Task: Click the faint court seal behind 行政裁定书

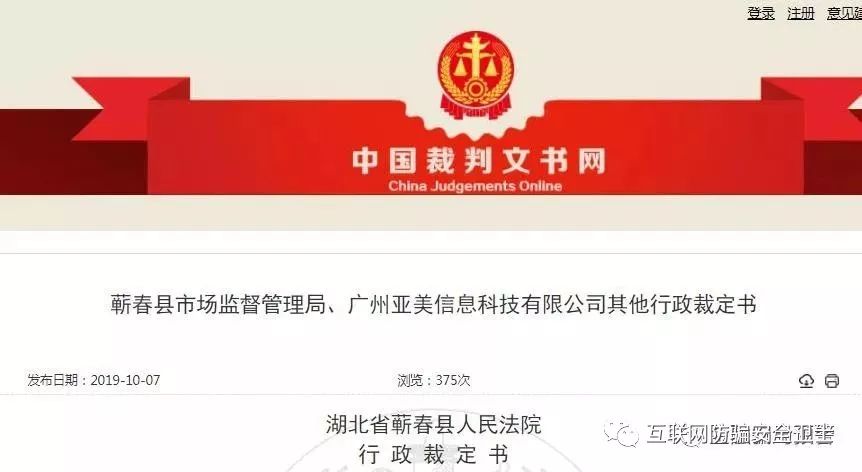Action: coord(434,463)
